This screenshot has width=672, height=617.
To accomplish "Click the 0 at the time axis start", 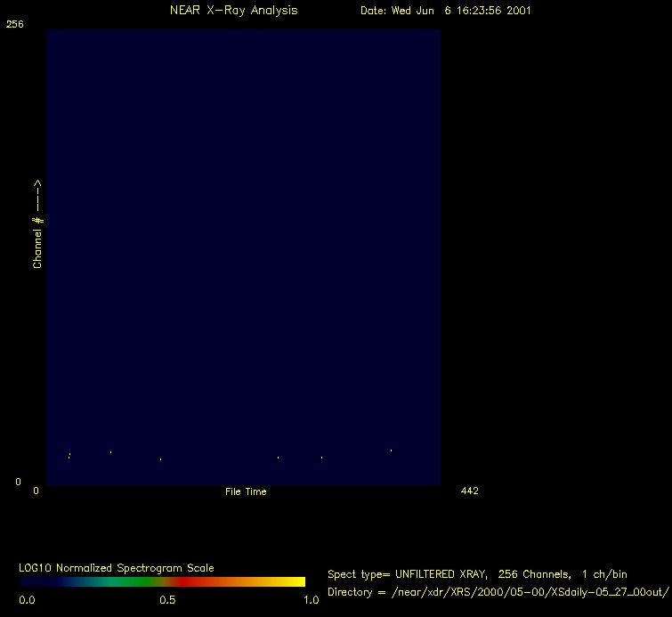I will (36, 491).
